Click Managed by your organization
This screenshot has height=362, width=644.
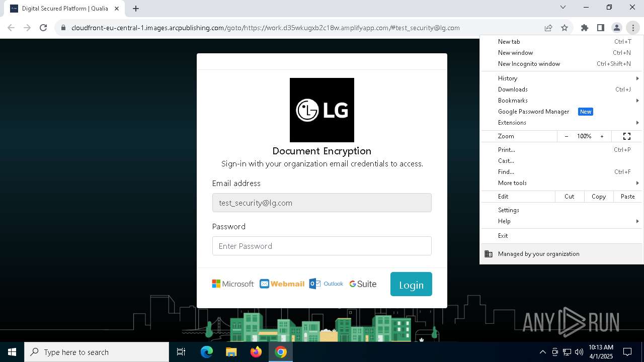click(x=562, y=254)
